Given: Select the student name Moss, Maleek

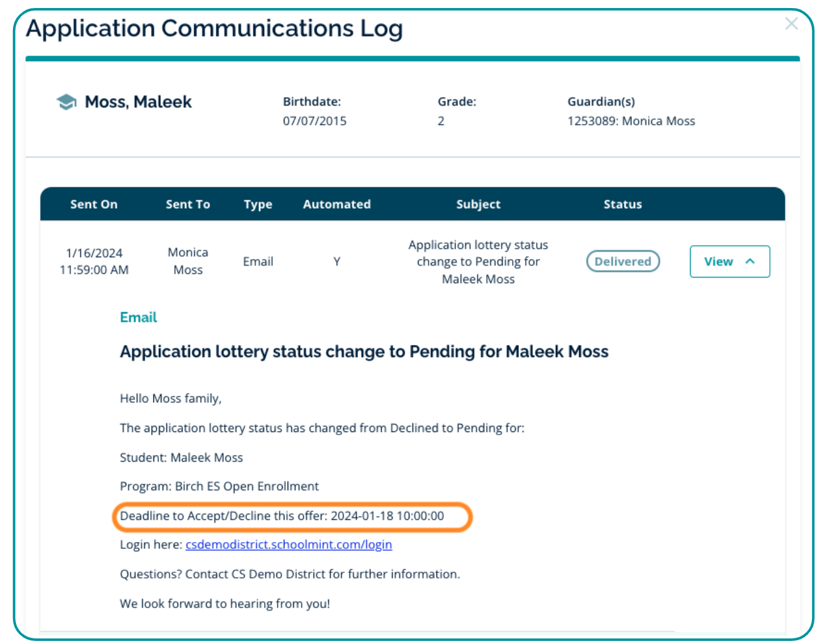Looking at the screenshot, I should (138, 102).
